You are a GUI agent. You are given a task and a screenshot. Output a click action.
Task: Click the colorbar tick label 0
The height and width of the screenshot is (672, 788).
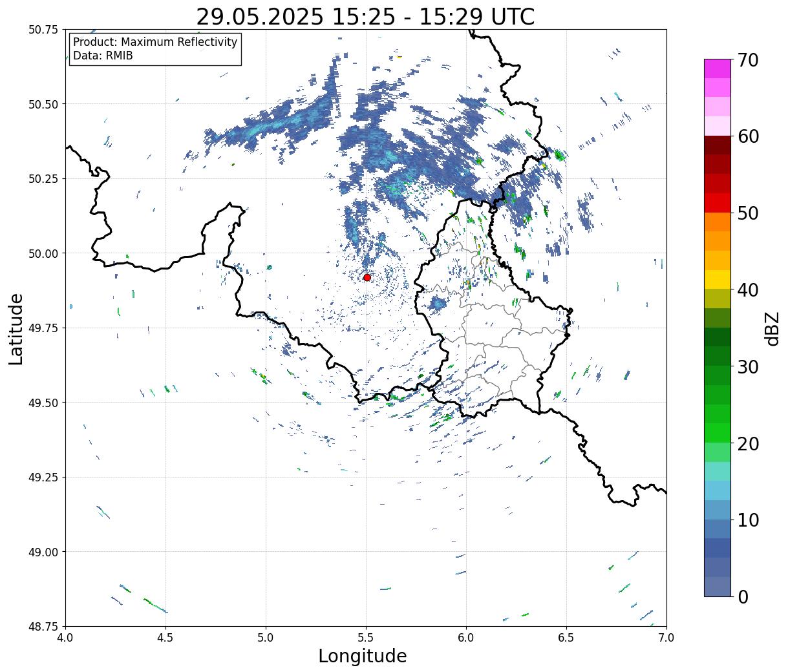click(x=743, y=597)
